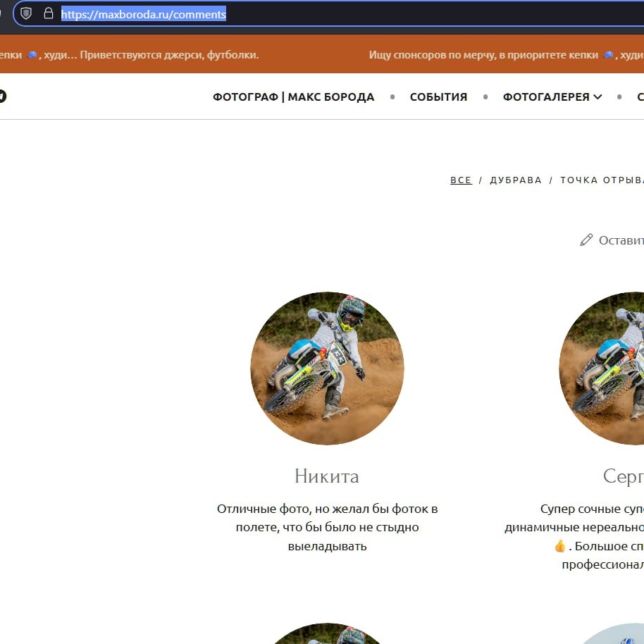
Task: Click the Оставить review button text
Action: pos(621,240)
